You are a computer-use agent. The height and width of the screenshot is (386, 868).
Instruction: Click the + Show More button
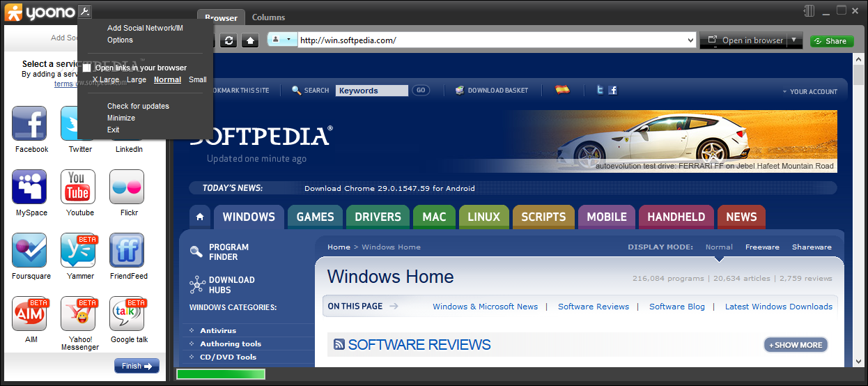(x=796, y=345)
